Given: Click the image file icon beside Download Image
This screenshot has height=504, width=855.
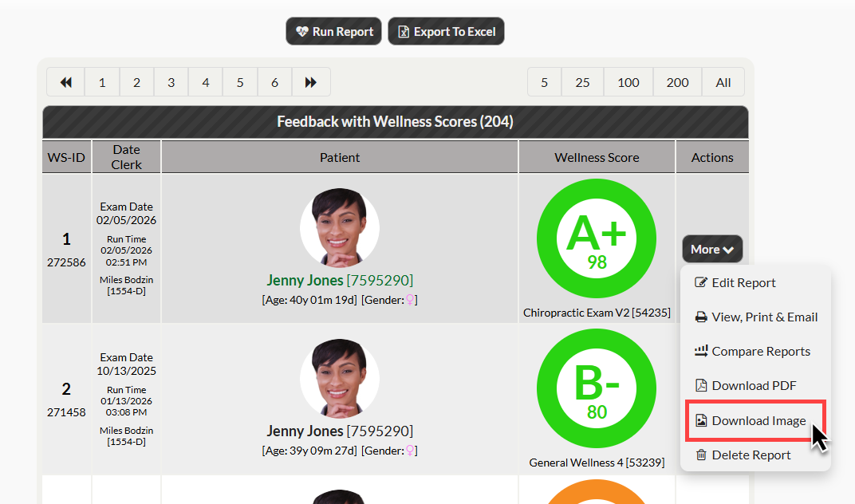Looking at the screenshot, I should (x=701, y=420).
